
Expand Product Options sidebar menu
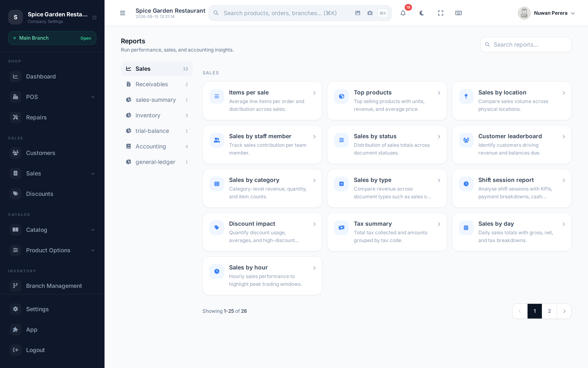point(52,250)
